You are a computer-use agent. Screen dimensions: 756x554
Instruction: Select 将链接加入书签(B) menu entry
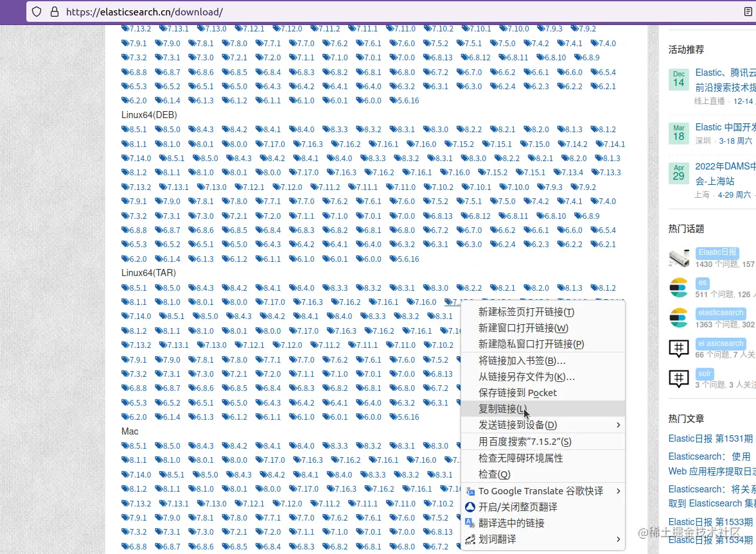pos(543,361)
